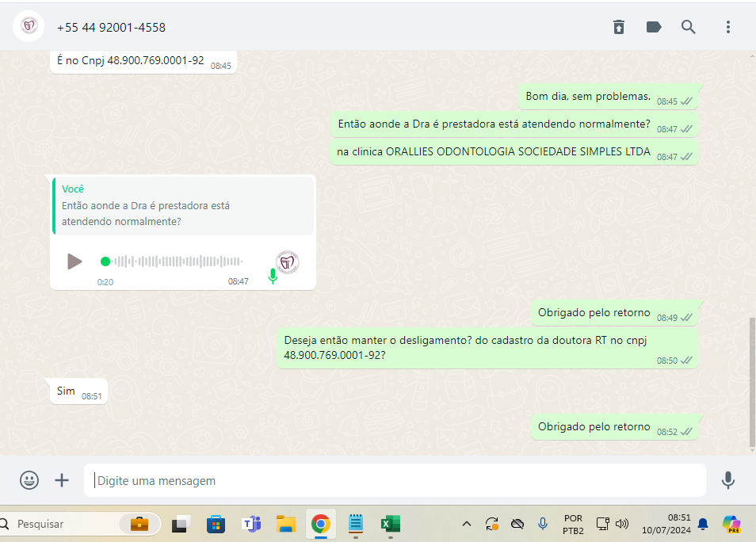Open clock and calendar 10/07/2024
This screenshot has width=756, height=542.
coord(666,524)
